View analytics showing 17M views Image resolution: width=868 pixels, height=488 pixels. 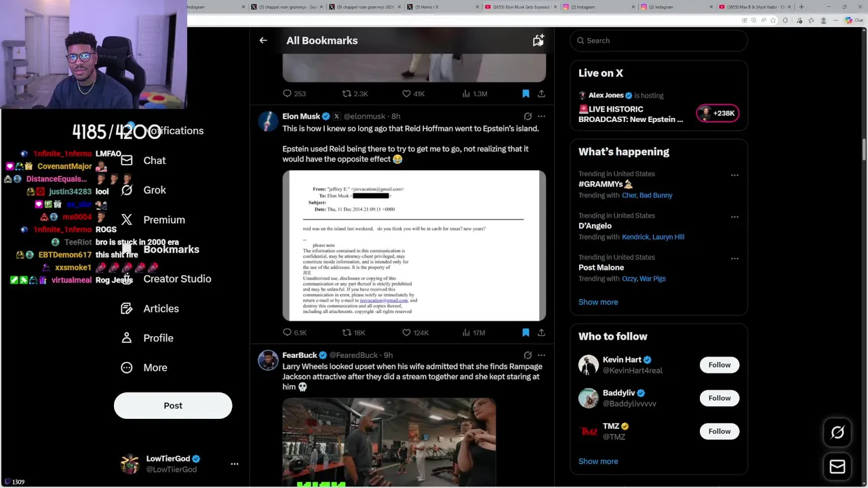point(473,333)
